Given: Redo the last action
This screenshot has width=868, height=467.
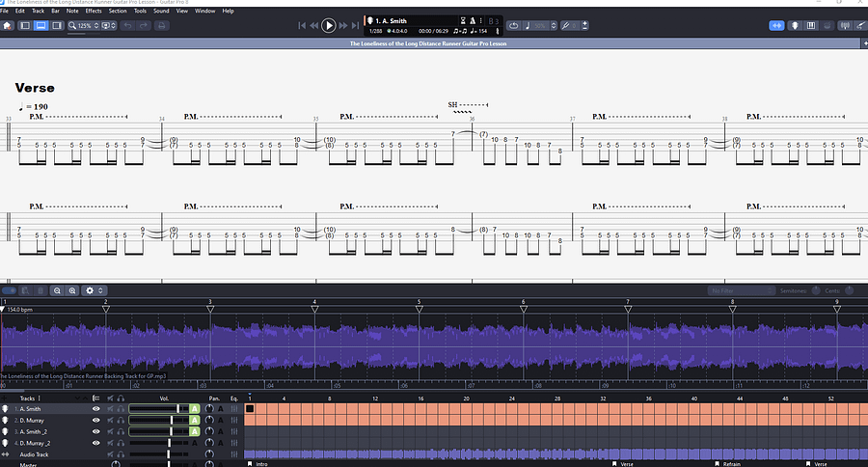Looking at the screenshot, I should pos(144,25).
